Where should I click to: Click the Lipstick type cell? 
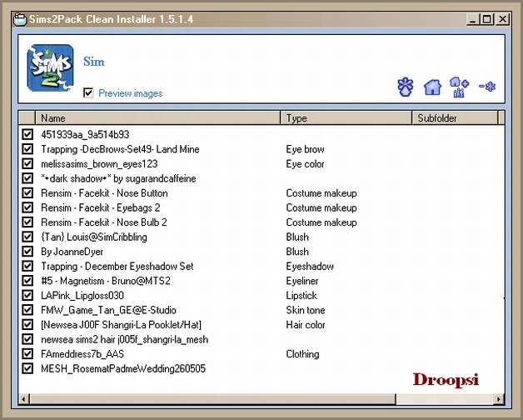point(301,296)
